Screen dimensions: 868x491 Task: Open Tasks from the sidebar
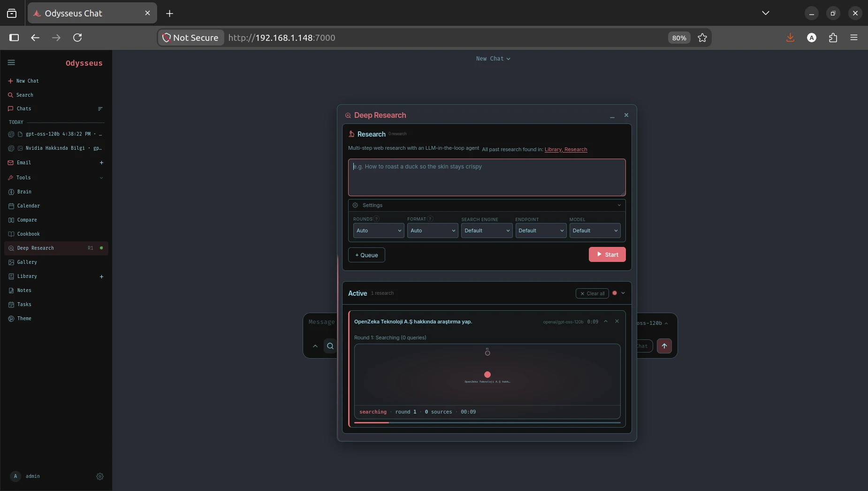pyautogui.click(x=56, y=304)
